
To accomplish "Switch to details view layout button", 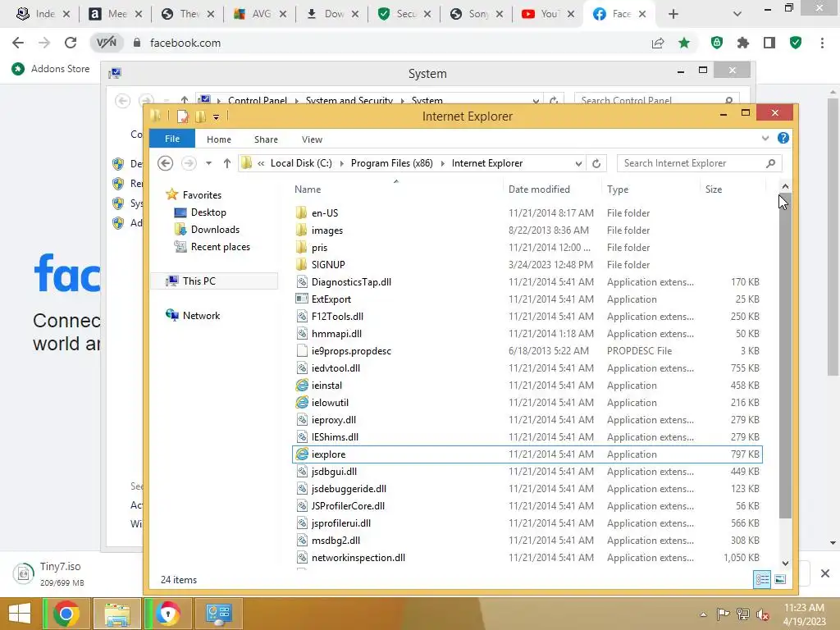I will 762,579.
